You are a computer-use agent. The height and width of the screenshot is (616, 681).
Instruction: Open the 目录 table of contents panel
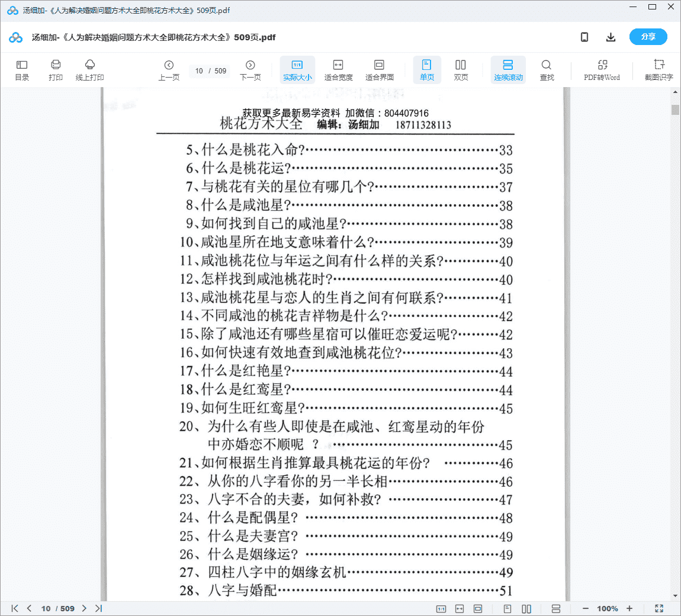point(22,70)
